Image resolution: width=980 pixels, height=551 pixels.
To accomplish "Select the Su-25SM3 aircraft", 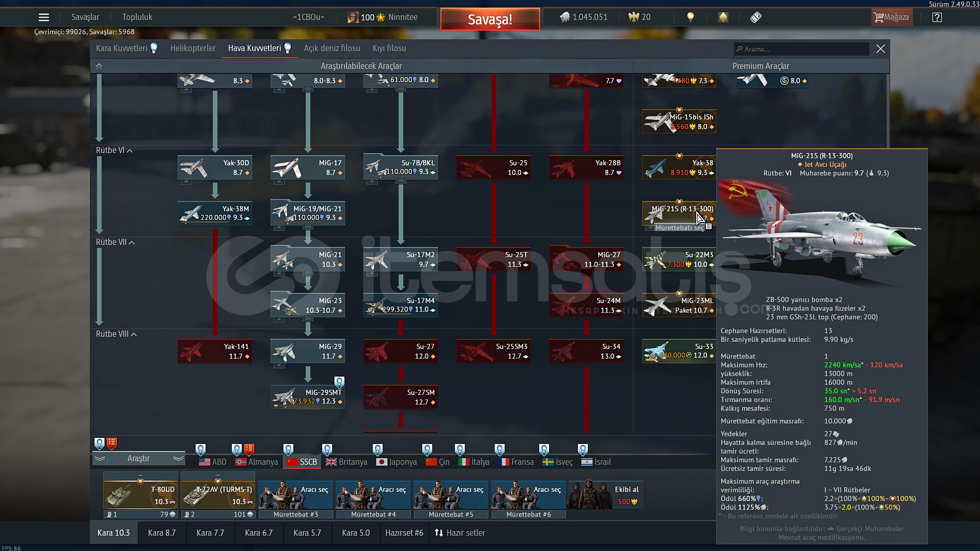I will (x=494, y=352).
